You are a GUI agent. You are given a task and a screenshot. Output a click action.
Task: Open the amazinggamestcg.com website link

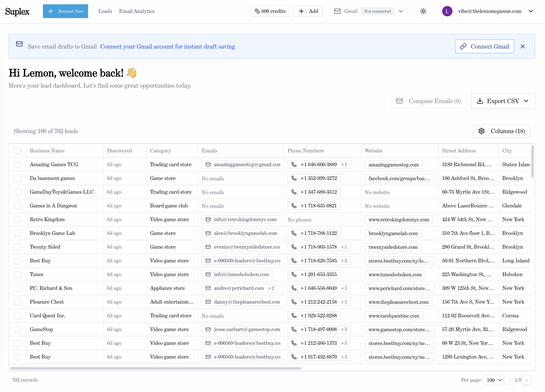(x=393, y=164)
